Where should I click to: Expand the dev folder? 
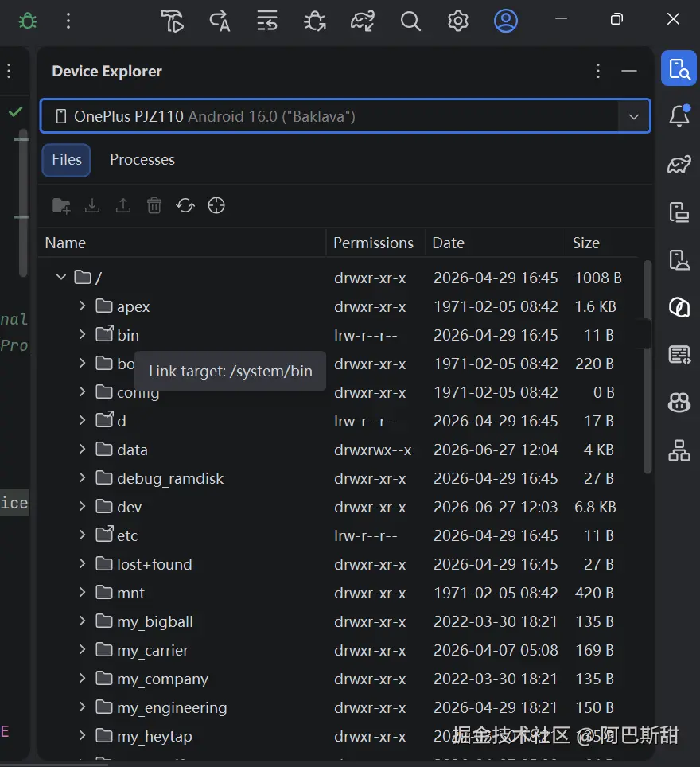click(x=82, y=506)
